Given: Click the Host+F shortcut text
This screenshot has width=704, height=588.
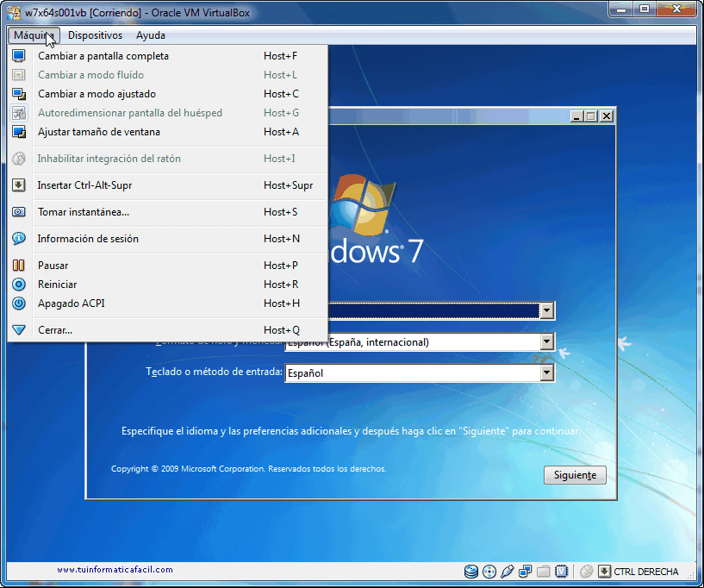Looking at the screenshot, I should tap(280, 56).
